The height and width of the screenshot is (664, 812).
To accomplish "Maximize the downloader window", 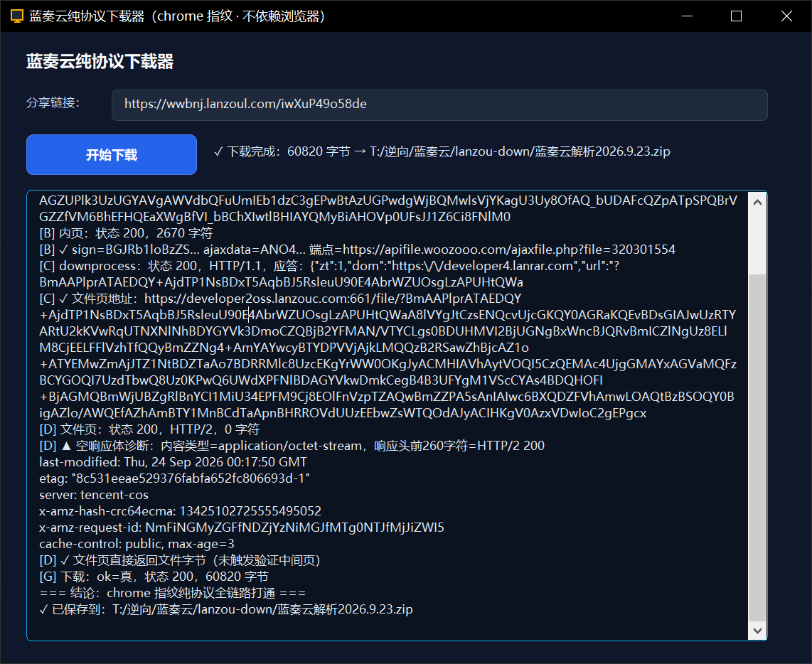I will pyautogui.click(x=736, y=16).
